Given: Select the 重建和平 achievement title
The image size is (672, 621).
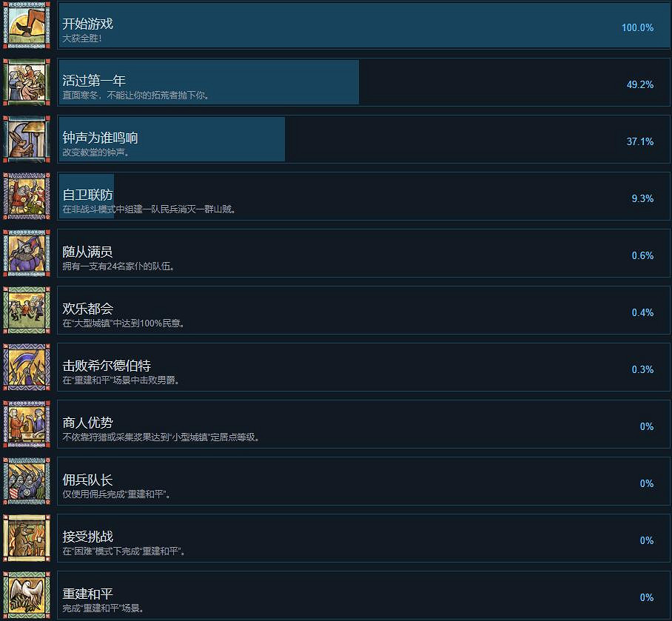Looking at the screenshot, I should point(87,594).
